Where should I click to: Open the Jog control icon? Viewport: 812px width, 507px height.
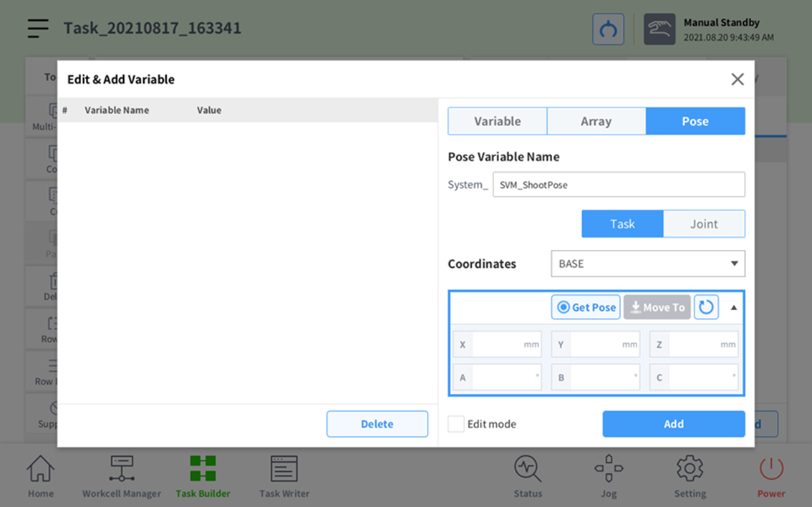pos(609,476)
